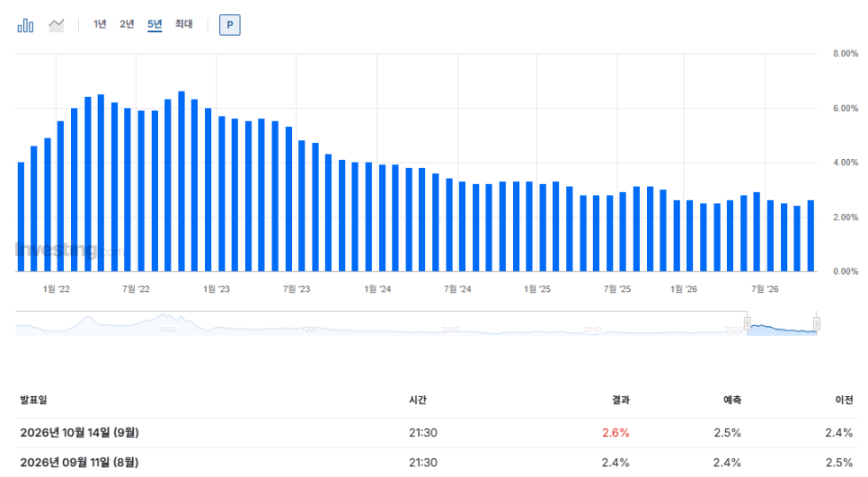Click the 4.00% y-axis label

coord(846,163)
